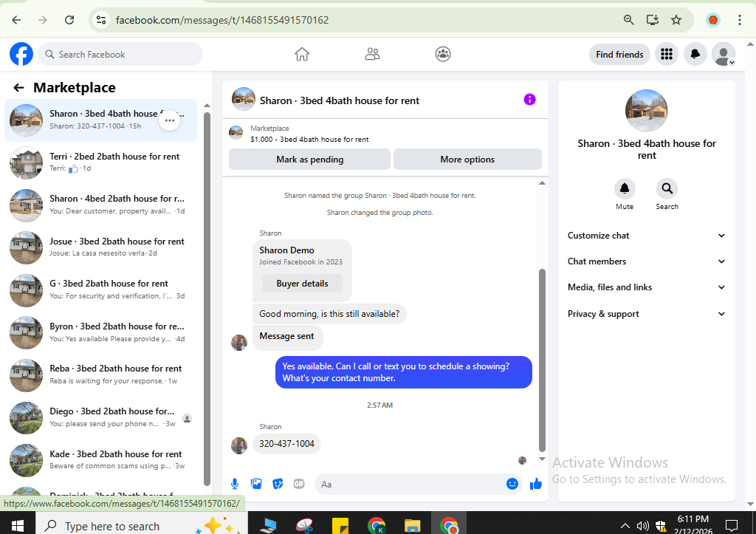The width and height of the screenshot is (756, 534).
Task: Click the More options button
Action: 467,160
